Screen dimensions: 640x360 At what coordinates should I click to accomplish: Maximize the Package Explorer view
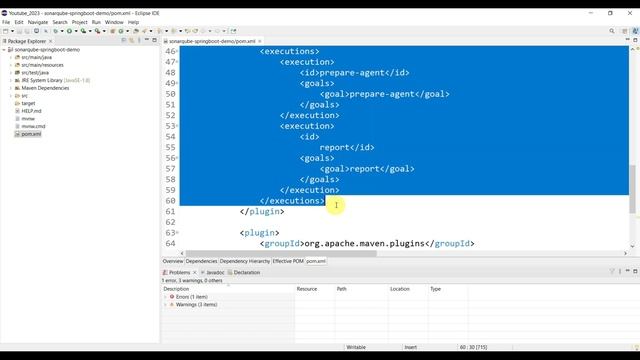pos(154,40)
